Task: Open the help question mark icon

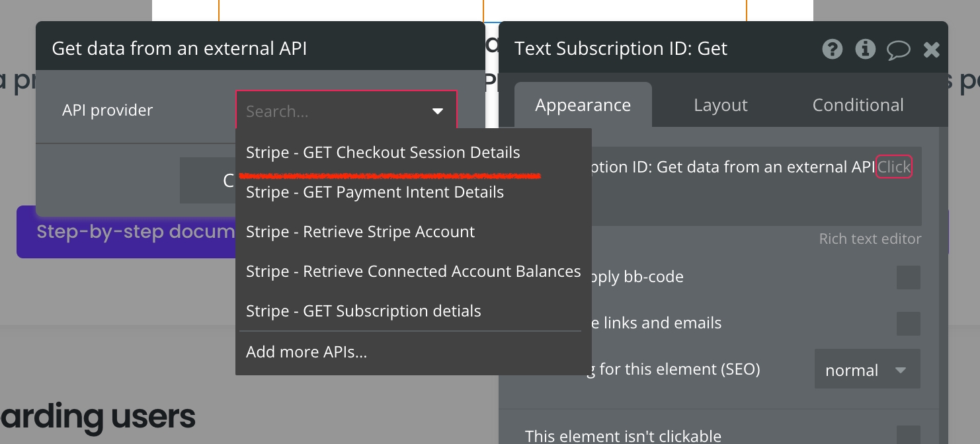Action: pyautogui.click(x=833, y=49)
